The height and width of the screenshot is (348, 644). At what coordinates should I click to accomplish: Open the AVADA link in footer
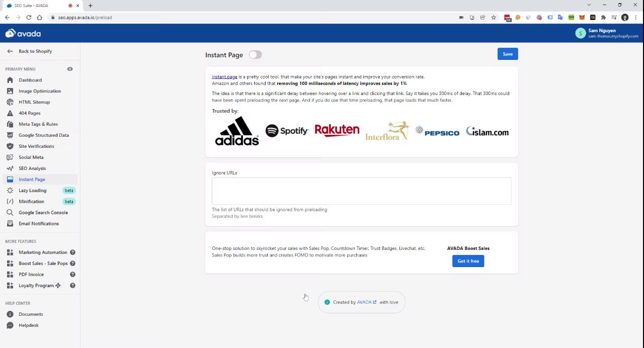click(x=366, y=302)
